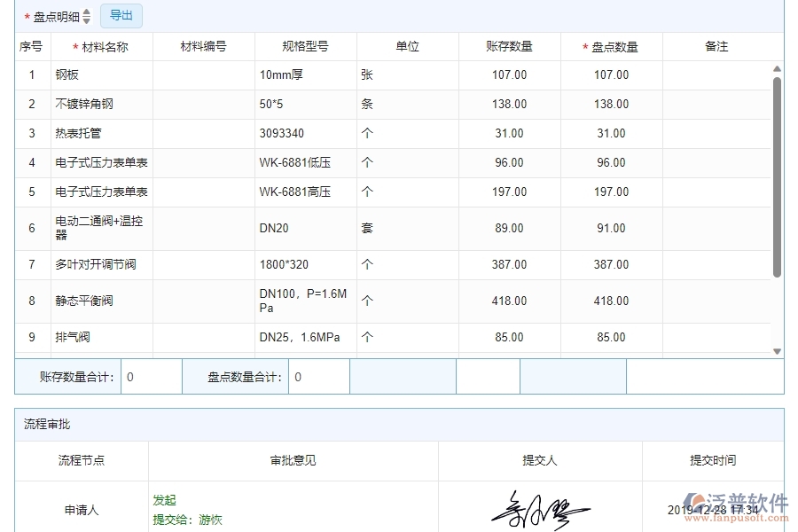Click the 发起 link in approval section
Screen dimensions: 798x532
click(x=164, y=499)
